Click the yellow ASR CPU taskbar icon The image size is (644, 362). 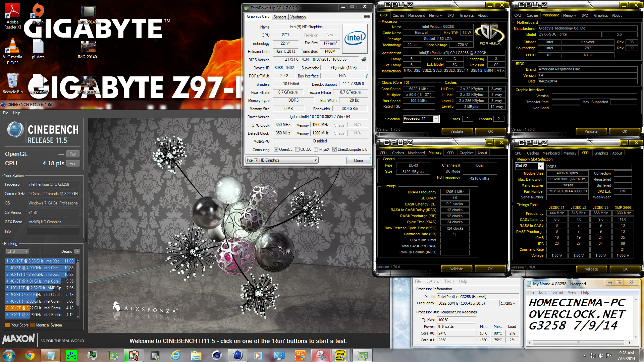pos(341,355)
